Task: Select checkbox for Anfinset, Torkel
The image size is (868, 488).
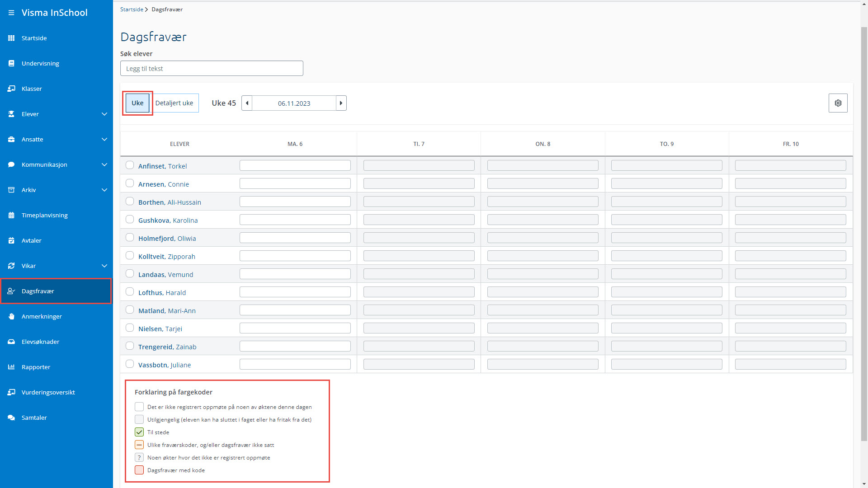Action: click(x=130, y=165)
